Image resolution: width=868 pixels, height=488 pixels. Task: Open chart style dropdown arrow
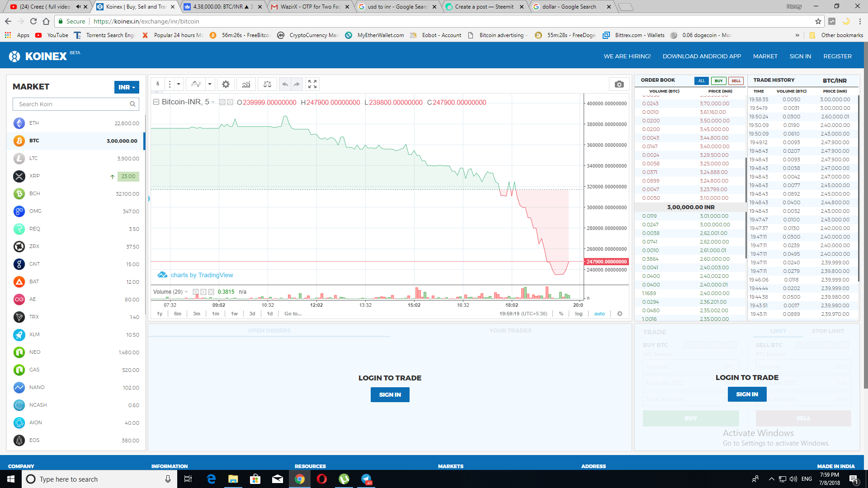[209, 84]
